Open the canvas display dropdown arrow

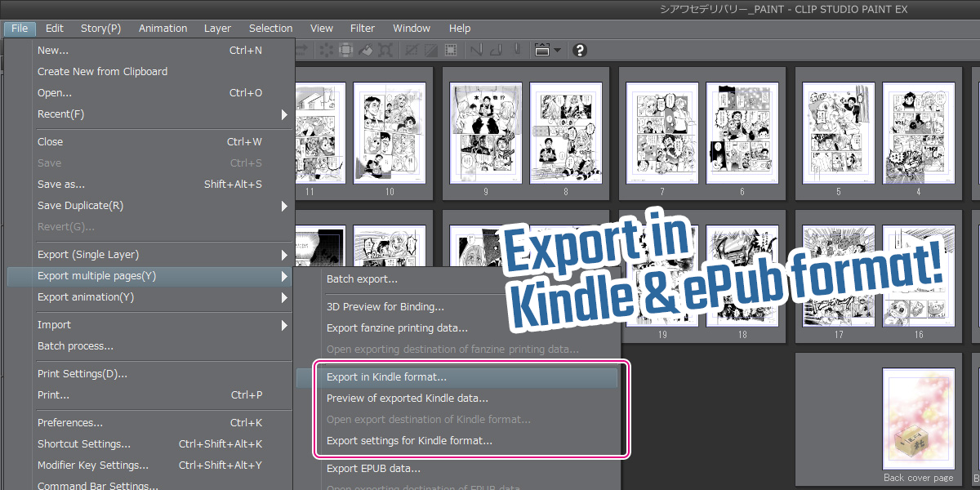pos(557,50)
